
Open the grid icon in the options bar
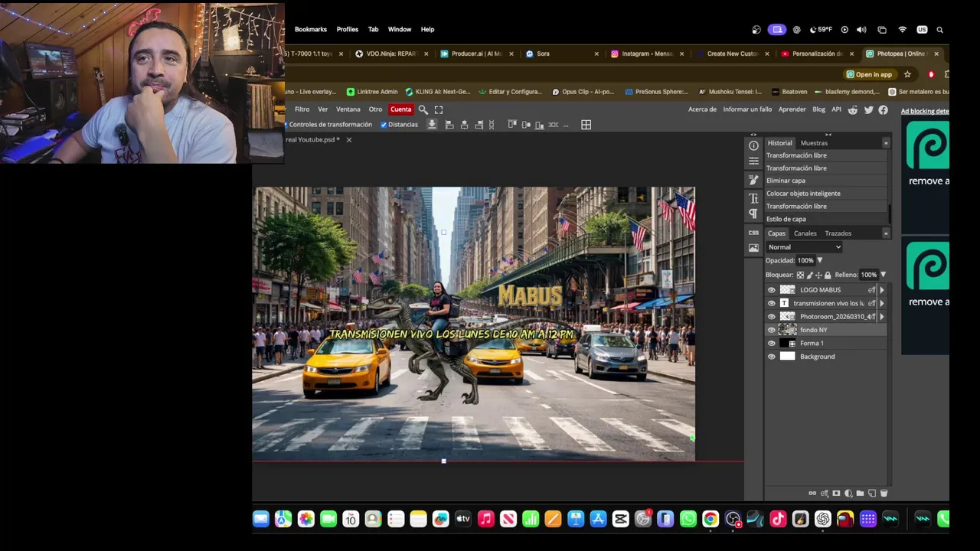[x=586, y=125]
